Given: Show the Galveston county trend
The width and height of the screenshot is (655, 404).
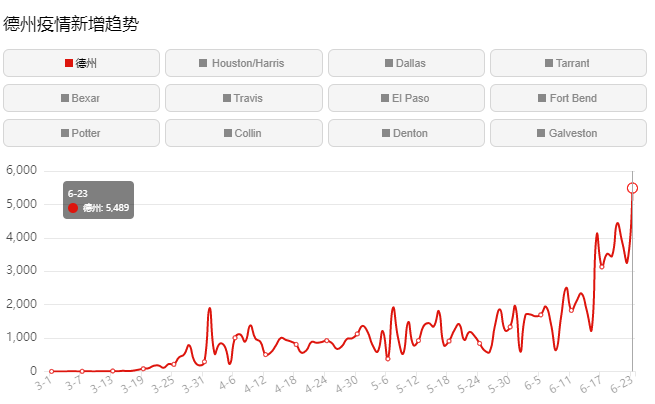Looking at the screenshot, I should click(569, 133).
